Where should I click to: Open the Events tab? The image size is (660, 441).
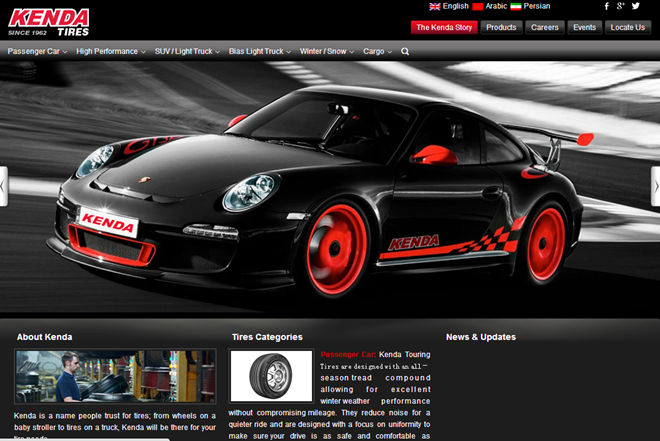tap(585, 27)
